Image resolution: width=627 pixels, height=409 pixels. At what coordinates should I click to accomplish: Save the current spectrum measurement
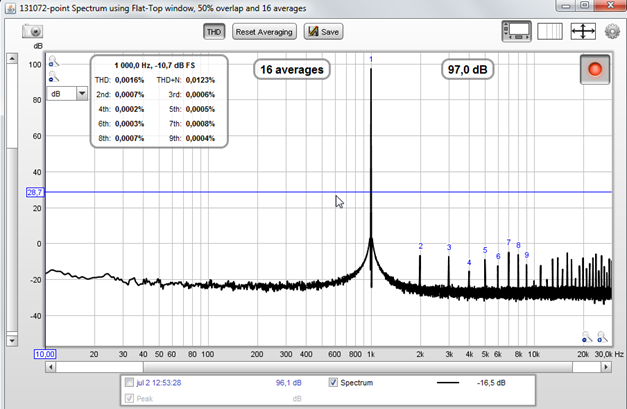[x=323, y=32]
